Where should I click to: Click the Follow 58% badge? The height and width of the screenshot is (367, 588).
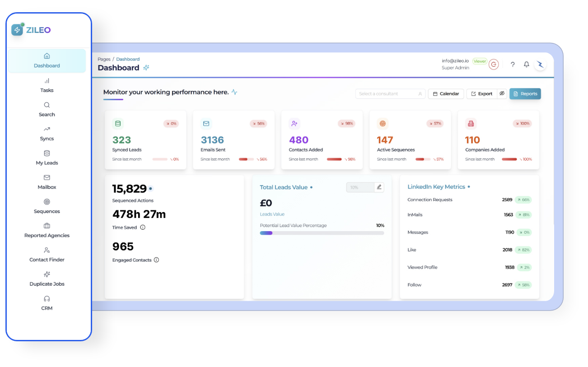(x=523, y=285)
